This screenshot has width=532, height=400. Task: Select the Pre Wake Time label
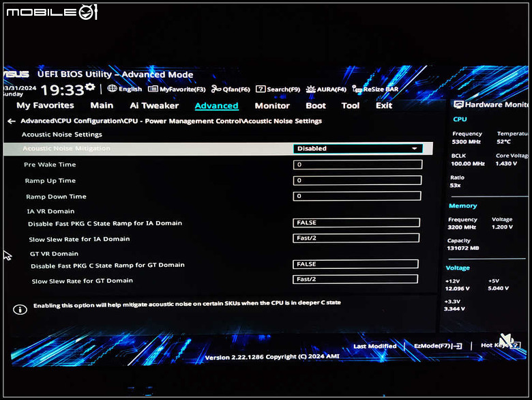tap(50, 165)
